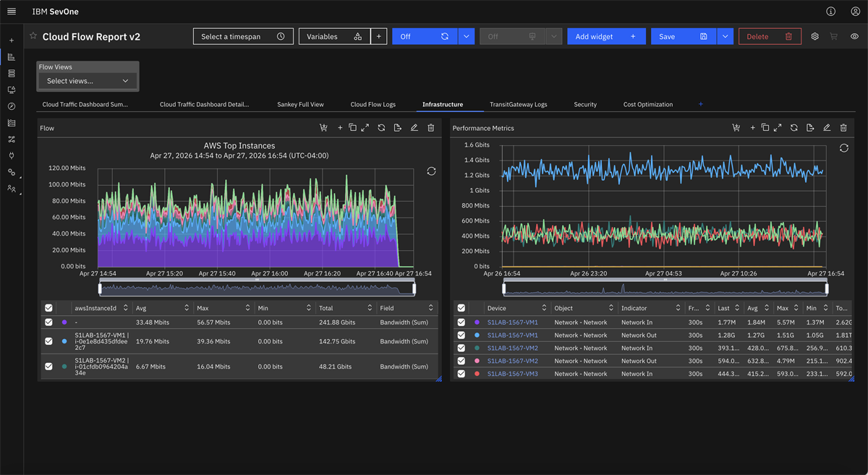
Task: Open the plug icon in sidebar
Action: pos(12,155)
